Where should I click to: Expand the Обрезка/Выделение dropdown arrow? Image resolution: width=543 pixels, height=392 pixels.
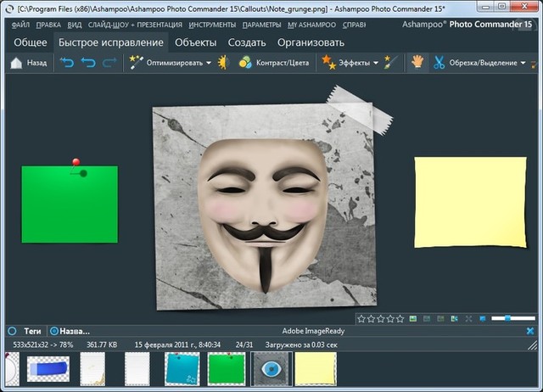[523, 63]
